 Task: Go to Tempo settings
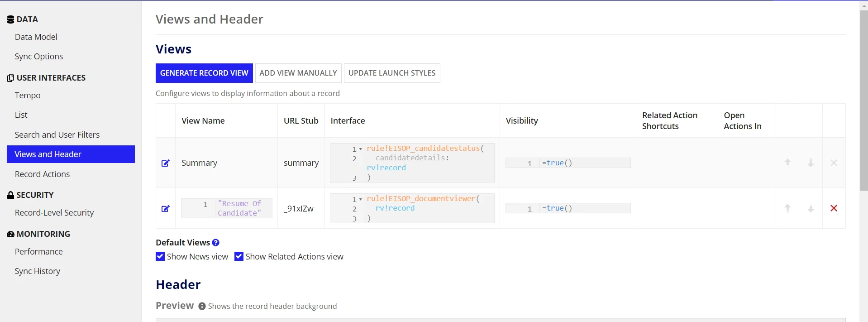pos(28,96)
